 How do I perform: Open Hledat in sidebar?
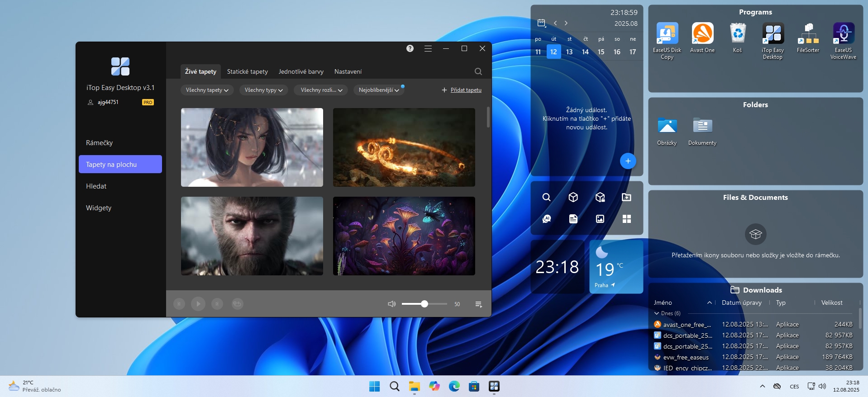click(120, 186)
